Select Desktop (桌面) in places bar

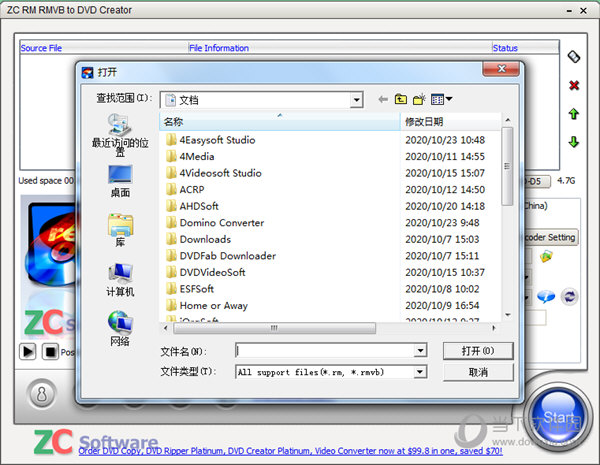tap(120, 181)
